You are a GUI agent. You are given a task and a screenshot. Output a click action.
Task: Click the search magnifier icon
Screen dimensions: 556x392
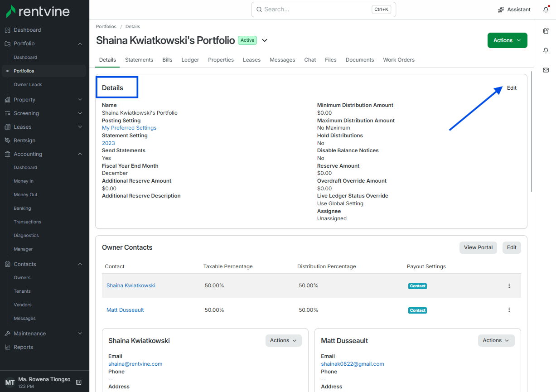[x=259, y=10]
